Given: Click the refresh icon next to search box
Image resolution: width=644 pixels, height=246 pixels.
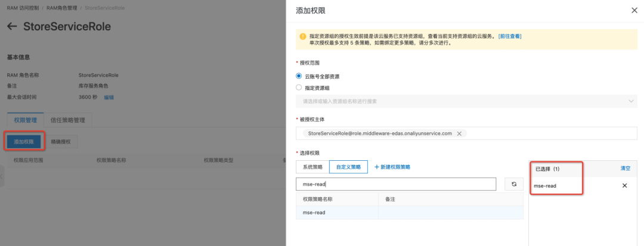Looking at the screenshot, I should [513, 184].
